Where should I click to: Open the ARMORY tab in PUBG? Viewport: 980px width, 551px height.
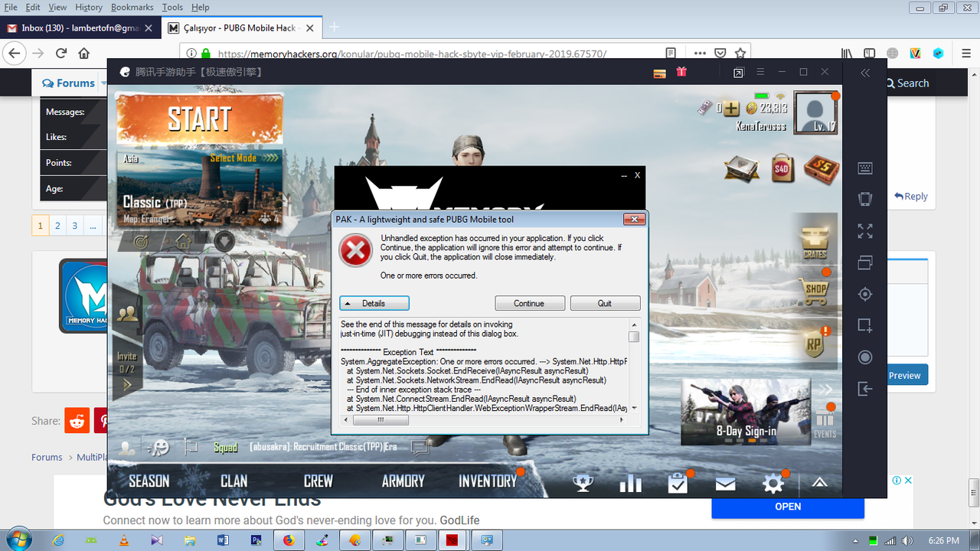tap(403, 481)
